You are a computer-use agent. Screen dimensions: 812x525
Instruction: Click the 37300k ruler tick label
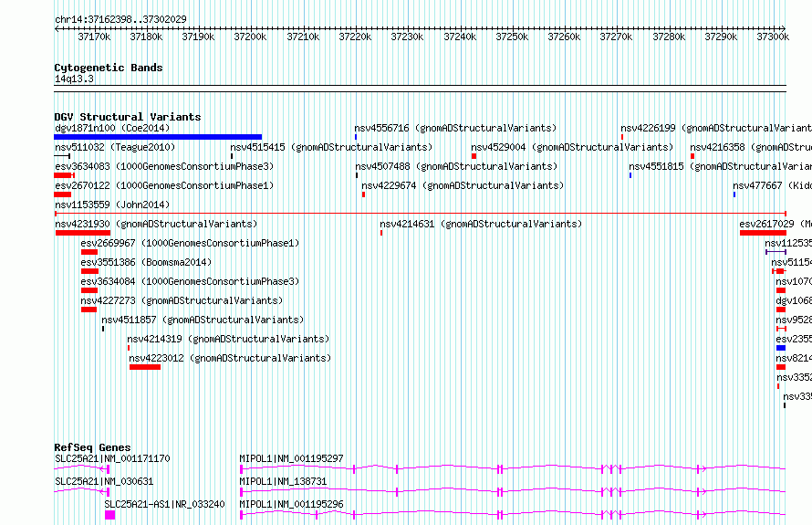tap(773, 37)
